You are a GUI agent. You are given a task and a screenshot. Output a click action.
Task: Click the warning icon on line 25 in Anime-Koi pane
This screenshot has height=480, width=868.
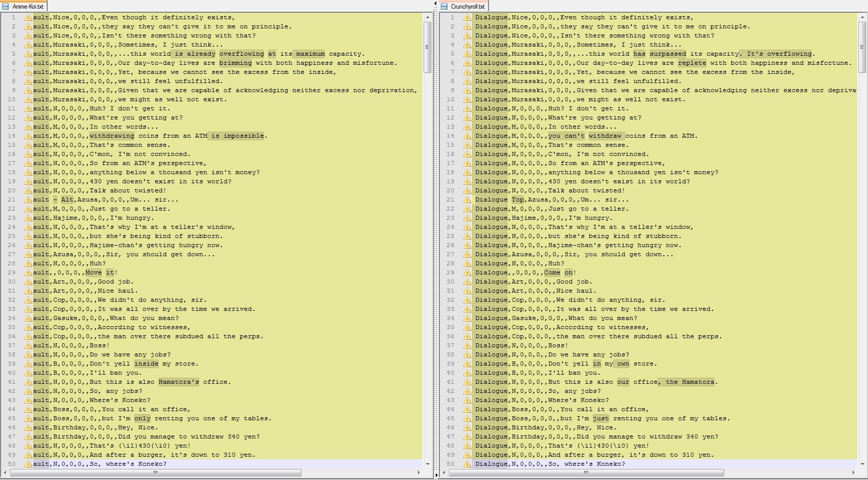coord(28,236)
